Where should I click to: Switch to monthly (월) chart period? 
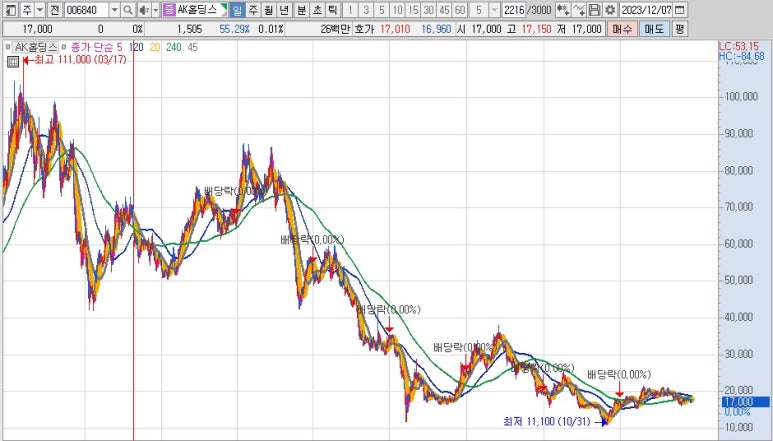click(269, 9)
